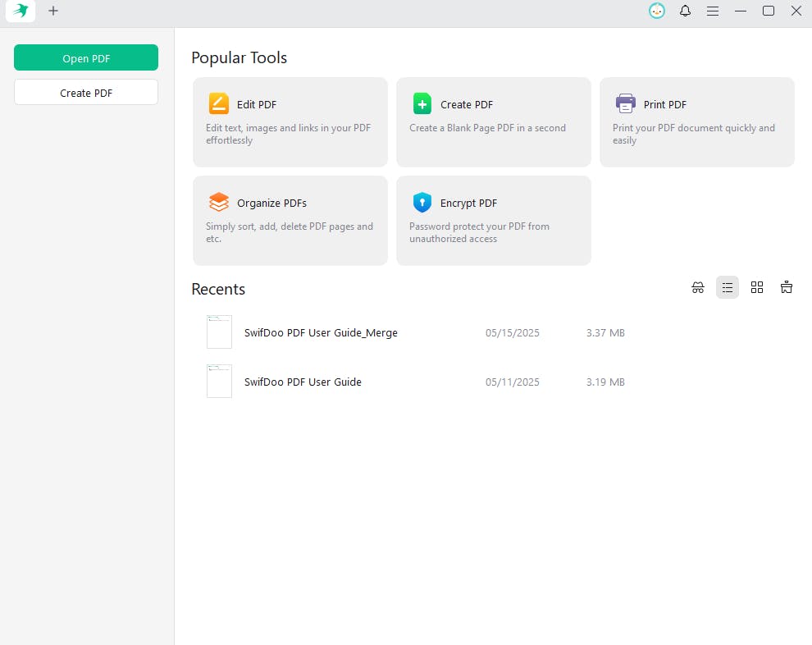Open the hamburger main menu
The height and width of the screenshot is (645, 812).
pyautogui.click(x=713, y=11)
